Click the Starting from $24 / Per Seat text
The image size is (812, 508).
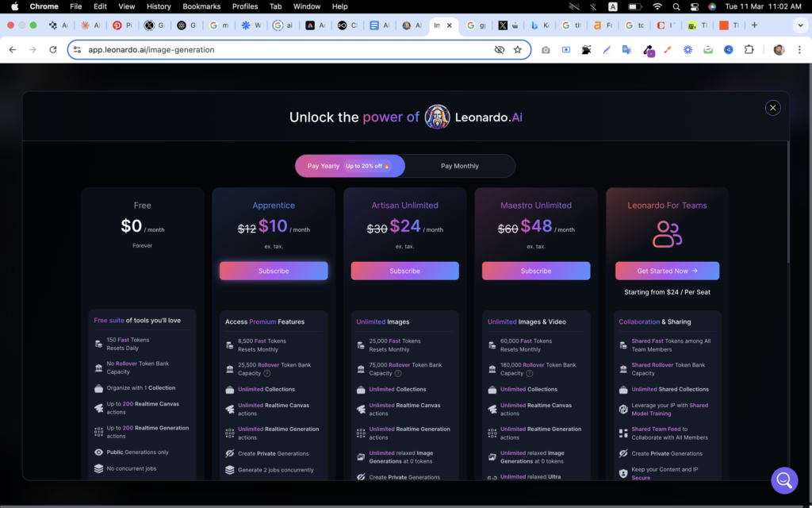click(x=667, y=292)
